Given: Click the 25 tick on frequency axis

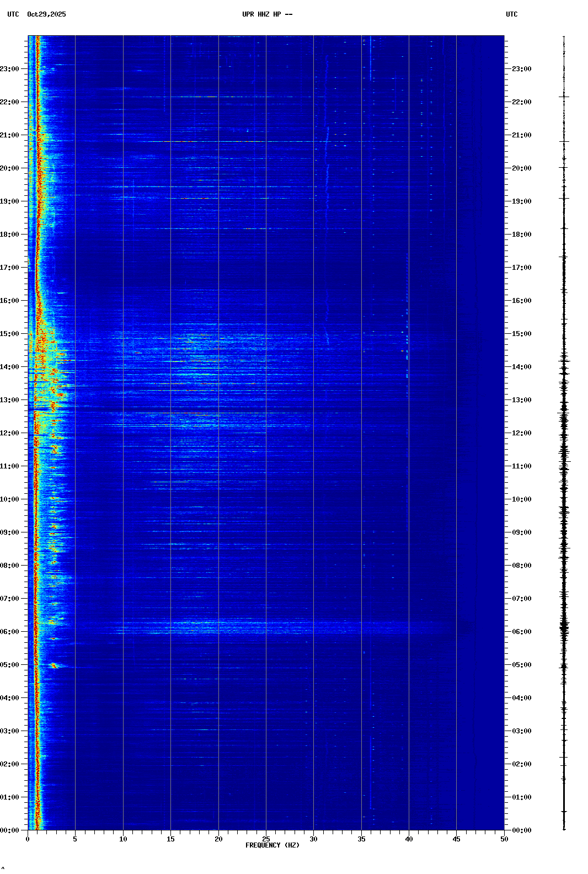Looking at the screenshot, I should tap(266, 839).
